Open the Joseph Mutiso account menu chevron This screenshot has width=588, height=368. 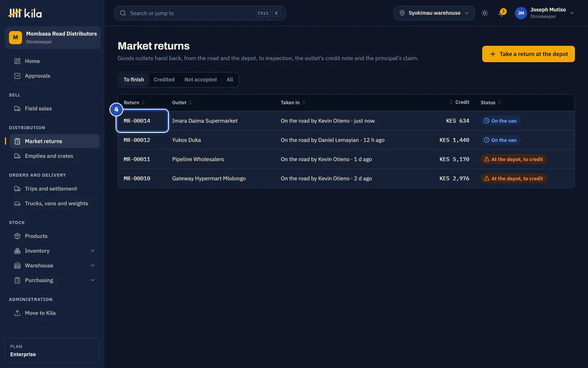(572, 13)
